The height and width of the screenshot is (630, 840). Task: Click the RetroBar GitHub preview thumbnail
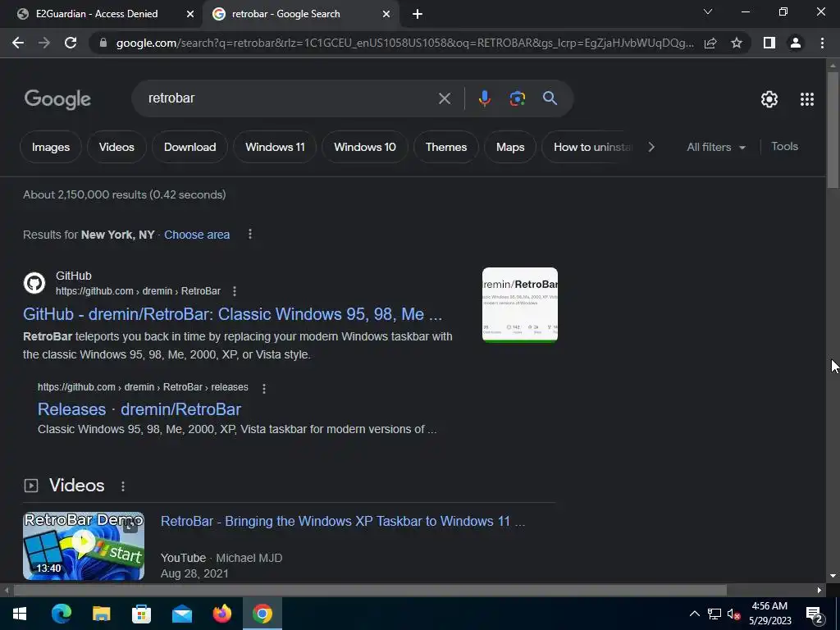519,304
